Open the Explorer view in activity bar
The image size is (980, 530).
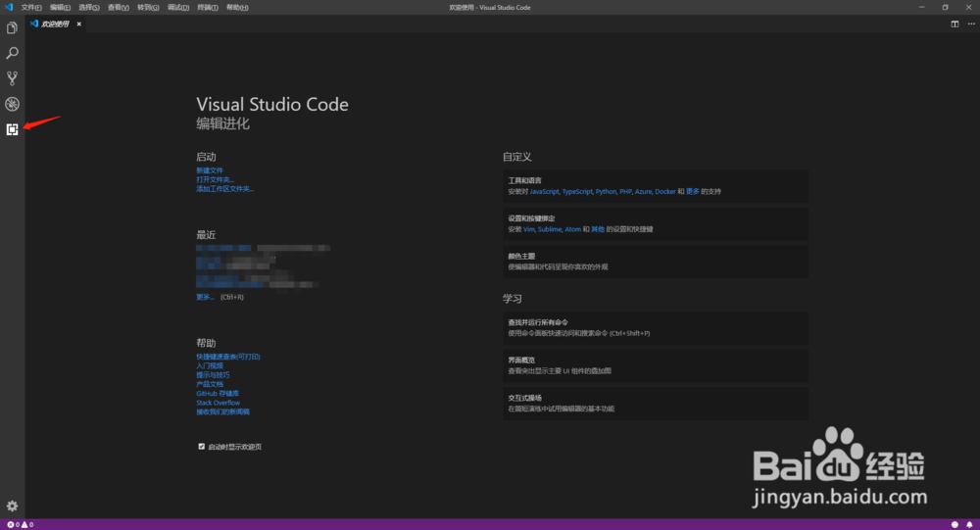13,29
